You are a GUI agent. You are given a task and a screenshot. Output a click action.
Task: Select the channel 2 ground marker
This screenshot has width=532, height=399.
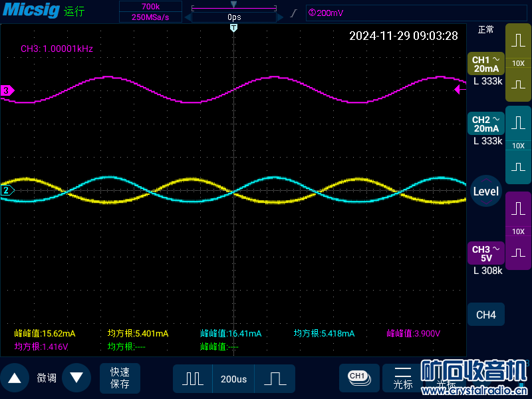click(x=7, y=190)
